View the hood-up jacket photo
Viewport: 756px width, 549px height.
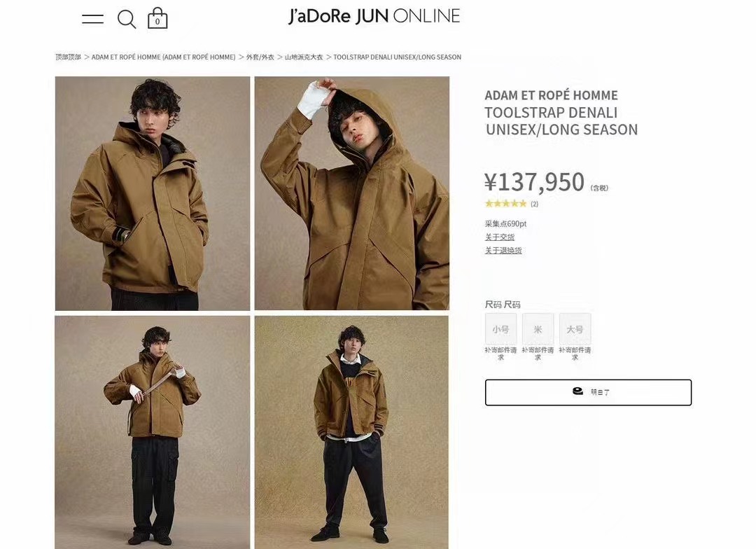[x=352, y=193]
